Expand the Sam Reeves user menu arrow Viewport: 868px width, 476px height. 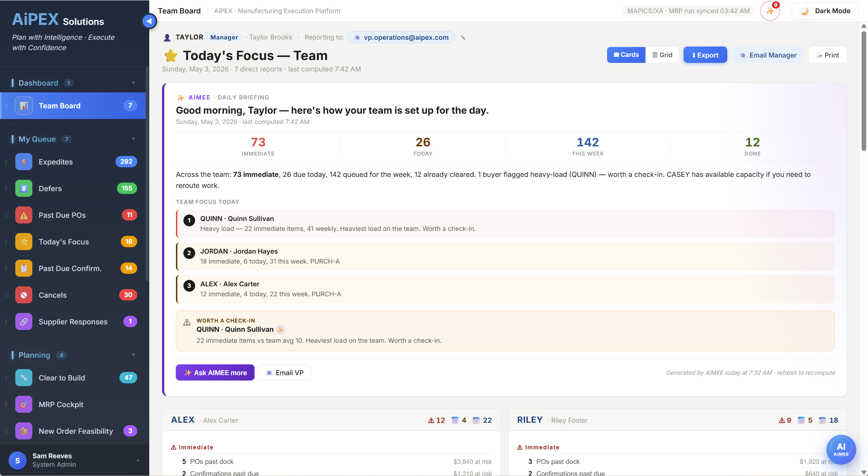[x=138, y=460]
